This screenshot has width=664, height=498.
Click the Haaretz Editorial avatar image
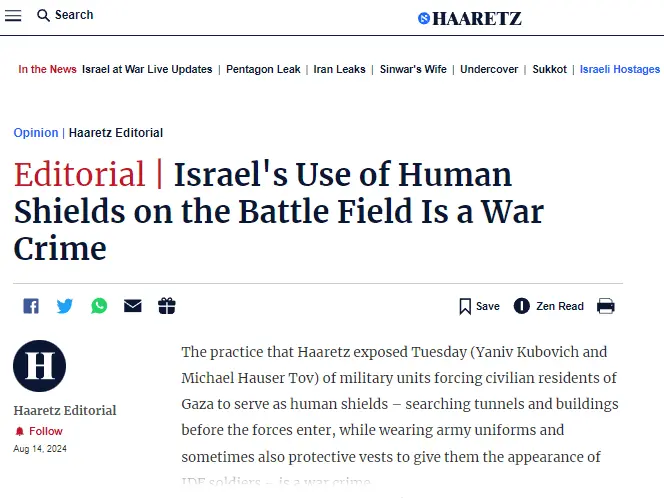(40, 366)
